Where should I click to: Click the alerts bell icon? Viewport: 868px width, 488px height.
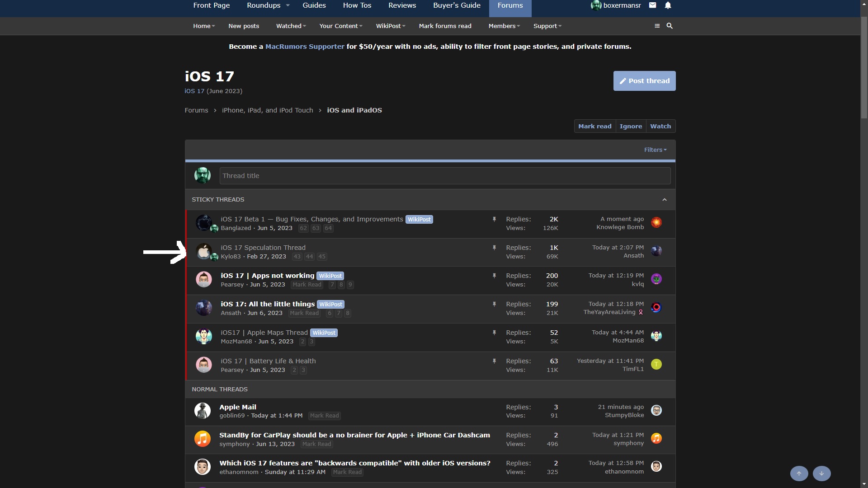[668, 5]
